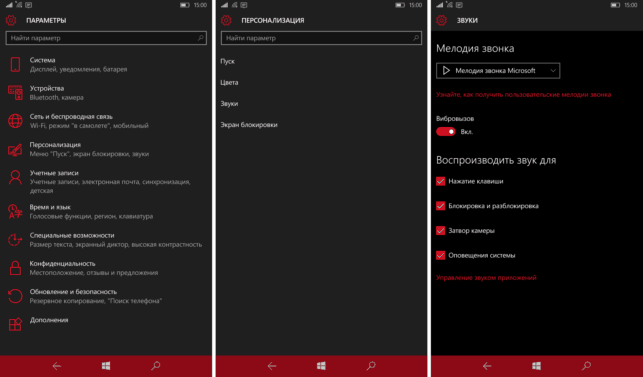Viewport: 643px width, 377px height.
Task: Click the gear icon beside ПАРАМЕТРЫ
Action: coord(11,20)
